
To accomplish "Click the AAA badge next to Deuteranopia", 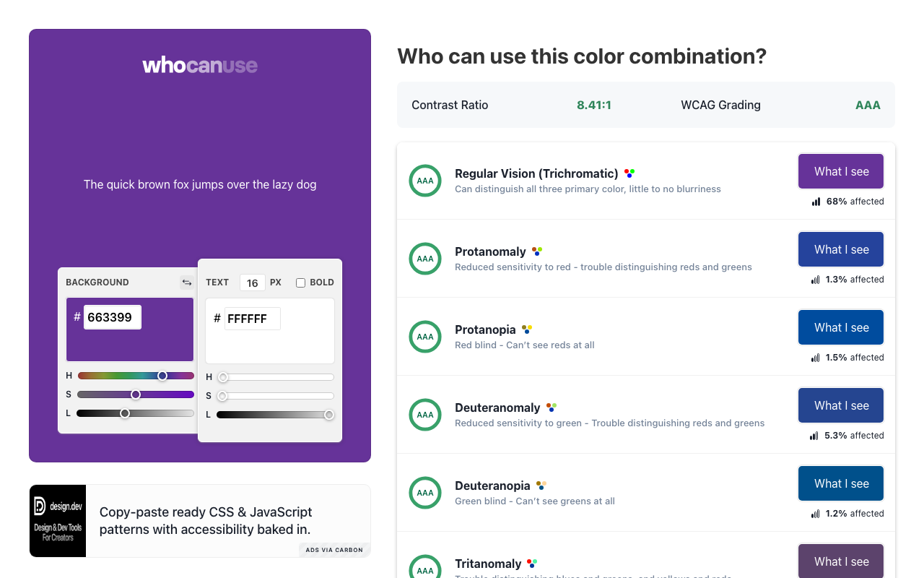I will click(x=425, y=493).
